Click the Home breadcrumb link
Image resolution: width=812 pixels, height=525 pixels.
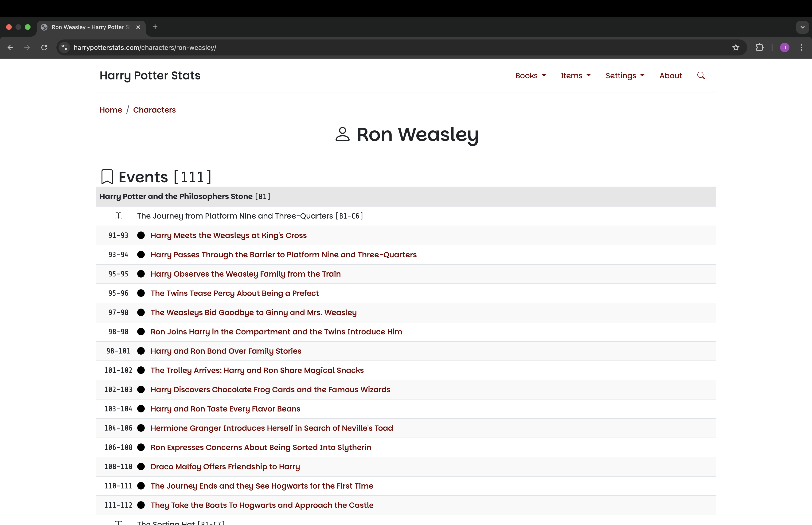coord(111,110)
